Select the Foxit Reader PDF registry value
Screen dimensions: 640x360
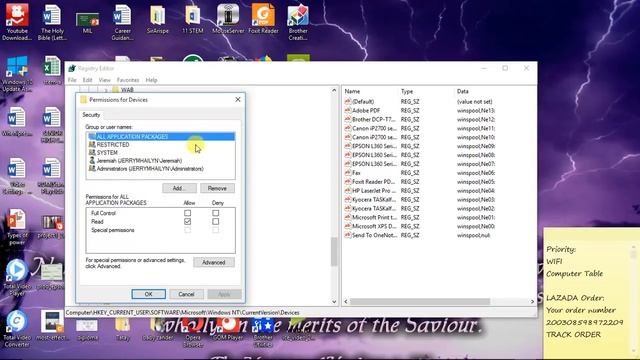click(x=370, y=182)
